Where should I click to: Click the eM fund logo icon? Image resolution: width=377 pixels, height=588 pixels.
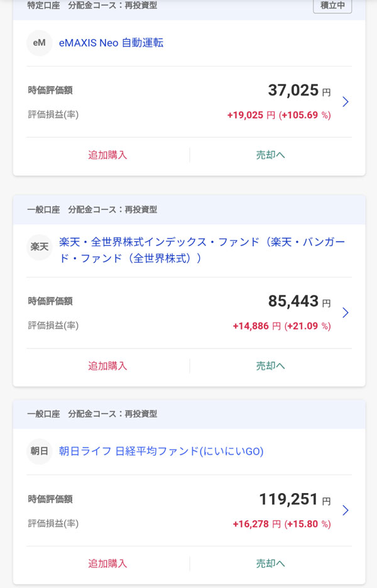point(39,43)
